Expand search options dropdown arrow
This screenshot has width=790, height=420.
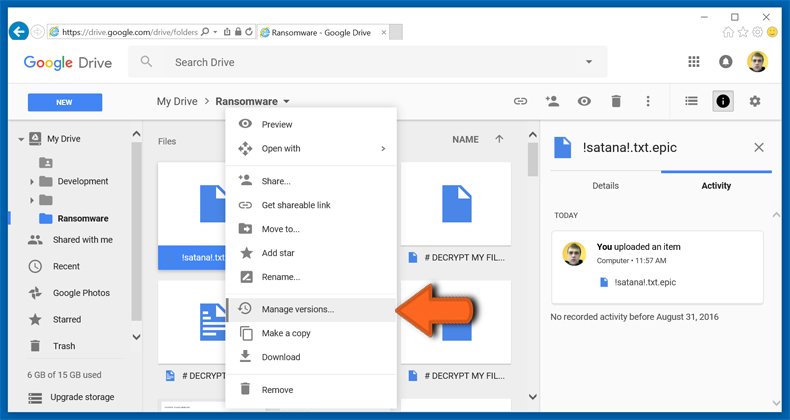[x=588, y=62]
